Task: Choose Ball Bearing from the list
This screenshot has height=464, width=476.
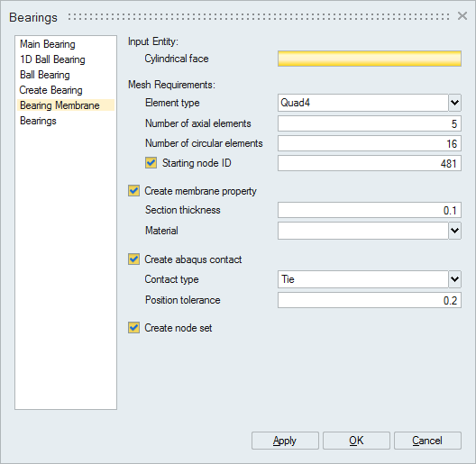Action: (x=45, y=75)
